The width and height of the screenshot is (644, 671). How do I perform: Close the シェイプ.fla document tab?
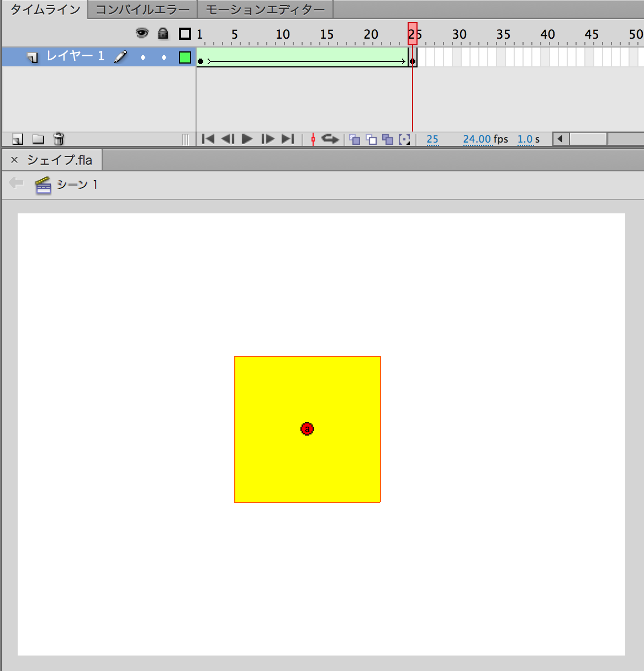tap(14, 160)
